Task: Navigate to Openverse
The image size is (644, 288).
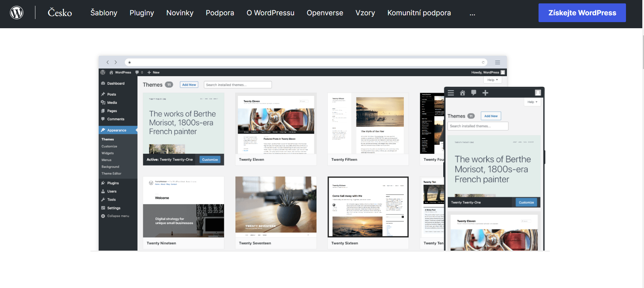Action: [325, 13]
